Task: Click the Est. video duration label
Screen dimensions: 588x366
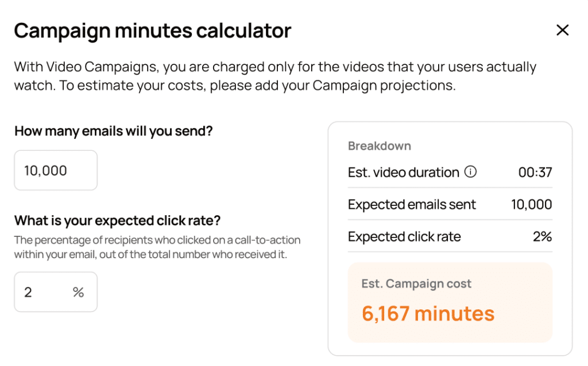Action: (403, 173)
